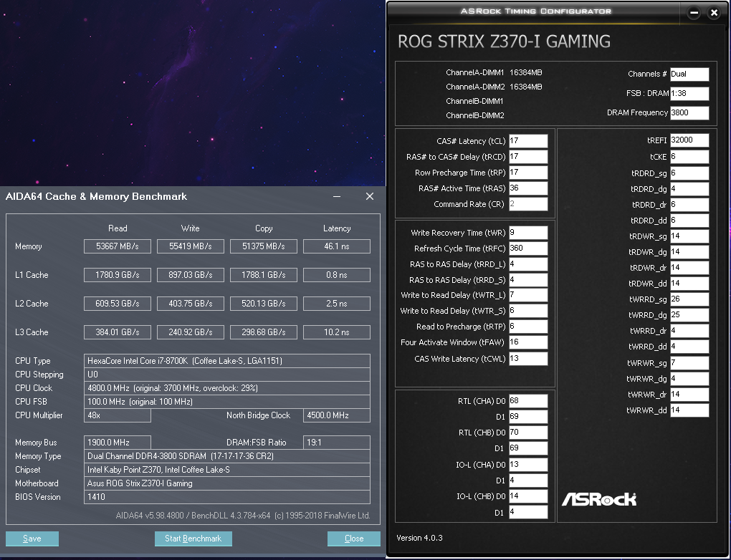Click the L2 Cache write value 403.75 GB/s
731x560 pixels.
pyautogui.click(x=190, y=304)
